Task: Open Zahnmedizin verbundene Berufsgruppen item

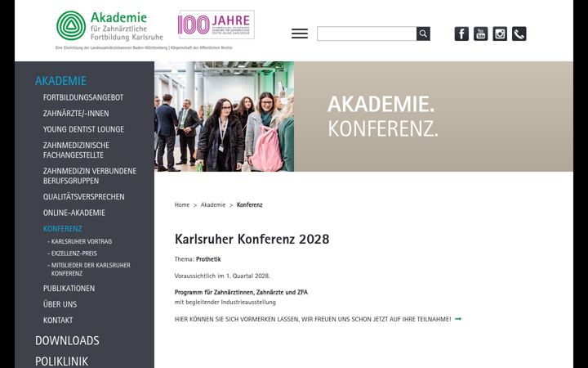Action: [x=90, y=176]
